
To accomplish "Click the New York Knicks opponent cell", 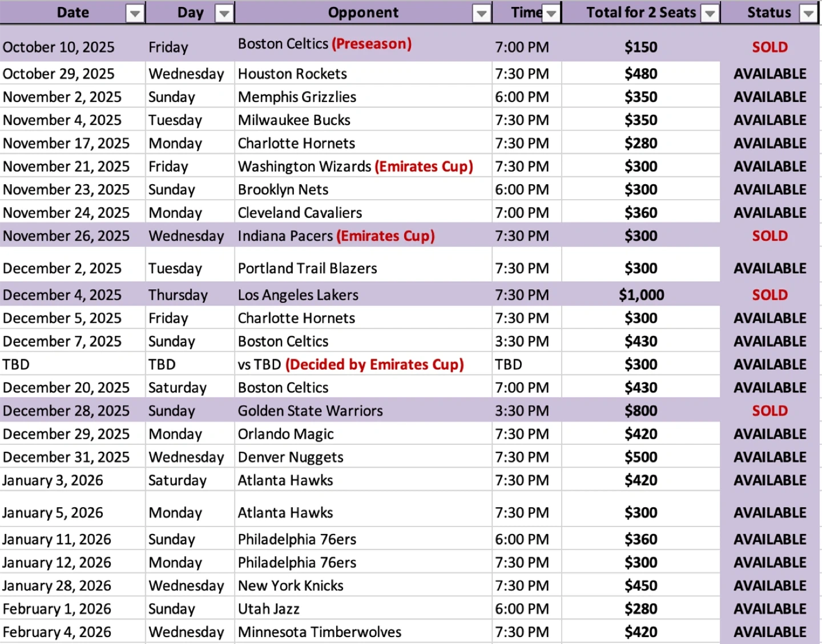I will (x=291, y=586).
